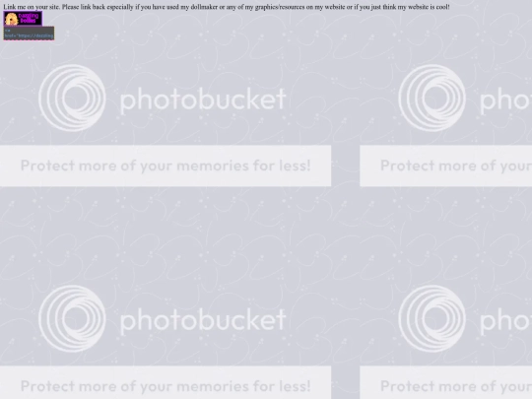Image resolution: width=532 pixels, height=399 pixels.
Task: Click the '<a' line in the code box
Action: (x=7, y=31)
